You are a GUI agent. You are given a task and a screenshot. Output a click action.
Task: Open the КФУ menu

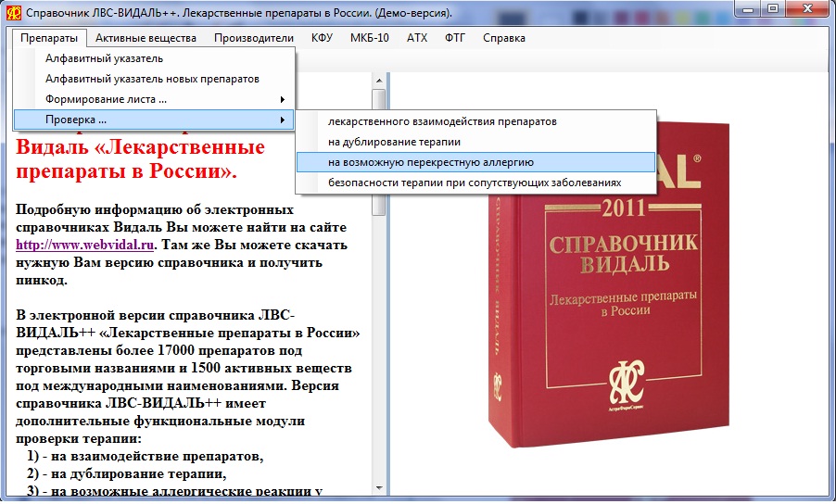322,38
